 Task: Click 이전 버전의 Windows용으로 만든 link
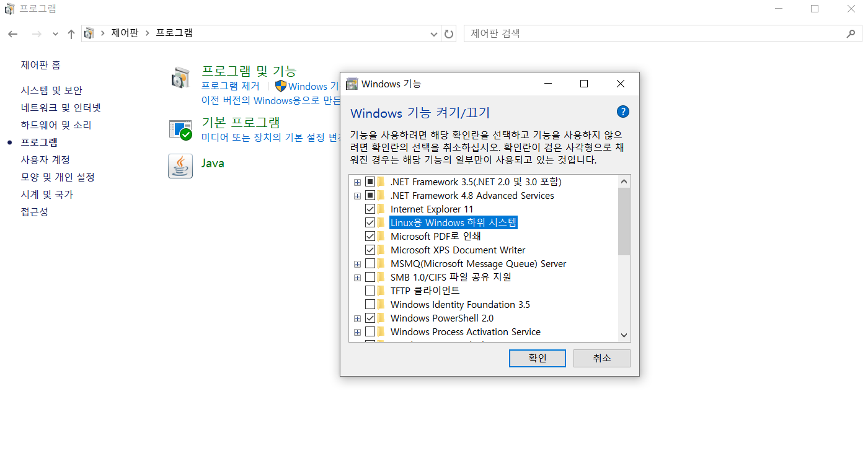271,100
